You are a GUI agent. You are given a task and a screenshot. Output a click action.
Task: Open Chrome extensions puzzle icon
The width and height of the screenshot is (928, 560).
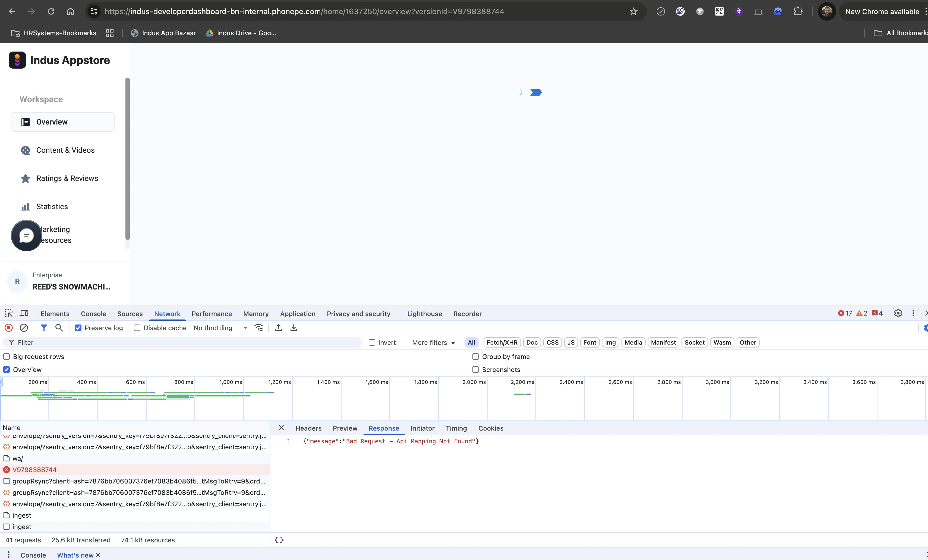tap(798, 11)
